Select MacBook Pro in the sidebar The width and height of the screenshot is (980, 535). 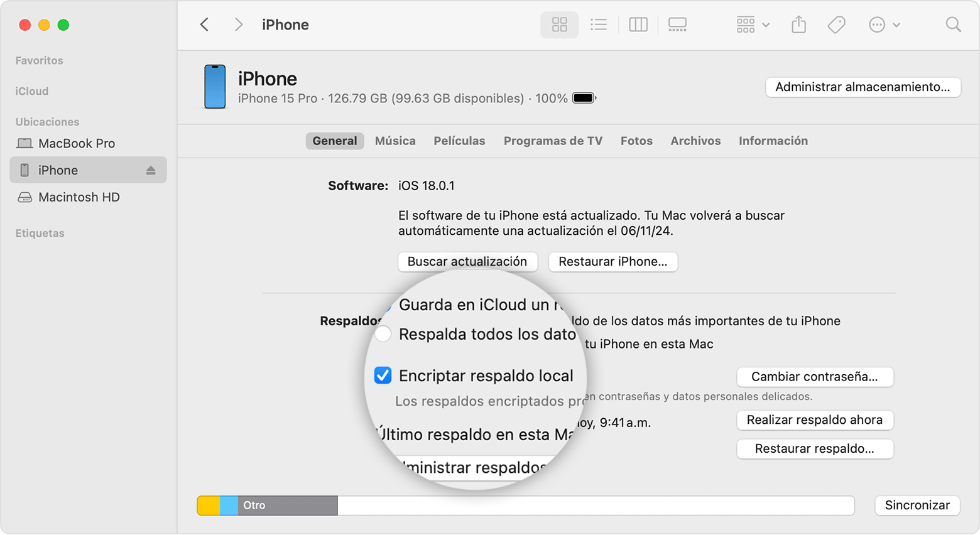pyautogui.click(x=89, y=143)
